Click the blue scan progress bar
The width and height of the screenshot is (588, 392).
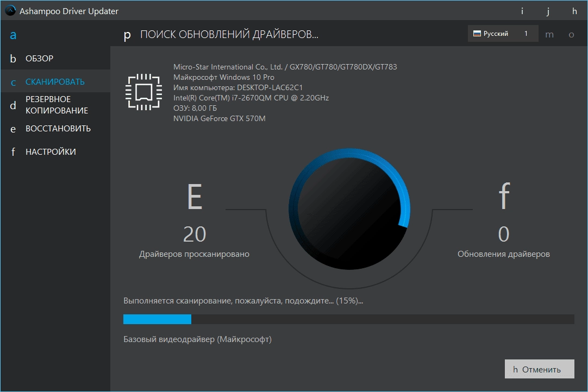(349, 319)
